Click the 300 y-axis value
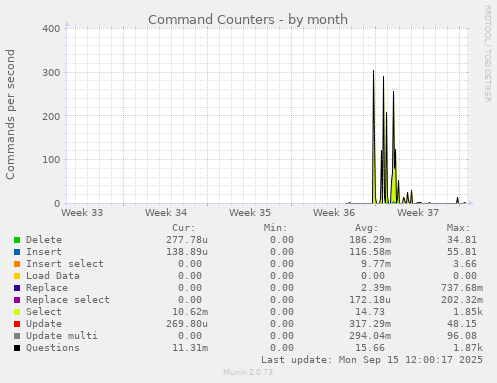 tap(51, 72)
